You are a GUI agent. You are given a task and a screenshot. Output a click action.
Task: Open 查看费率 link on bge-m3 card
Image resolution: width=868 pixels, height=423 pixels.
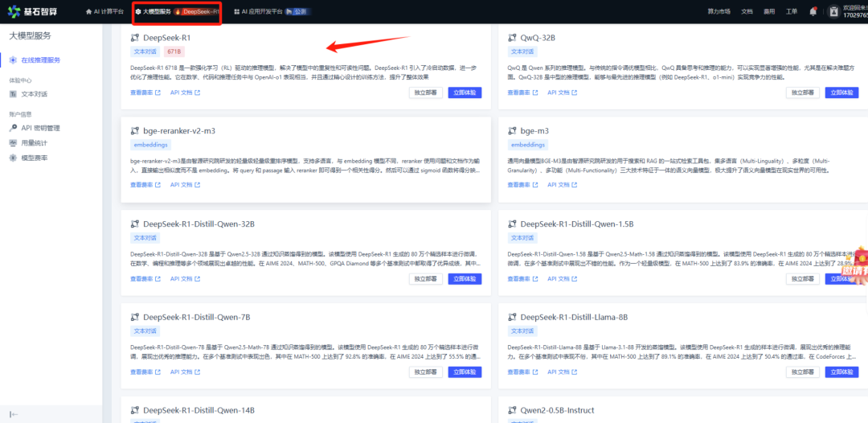click(x=523, y=184)
